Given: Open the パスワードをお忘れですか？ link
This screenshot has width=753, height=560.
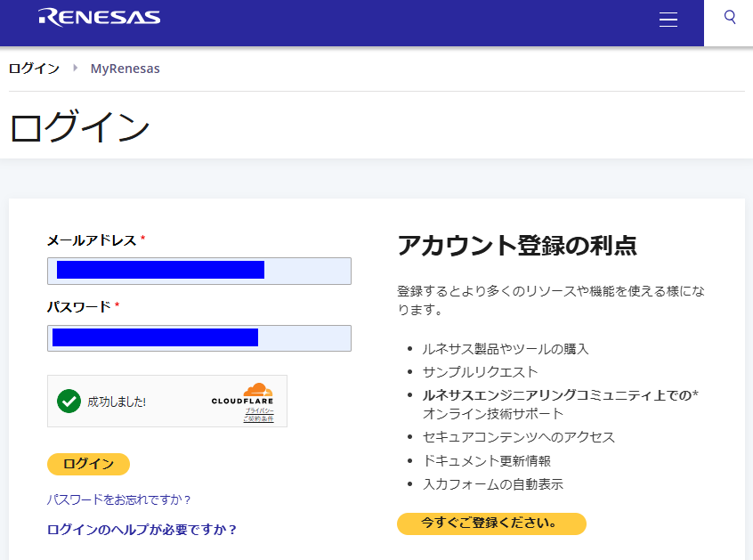Looking at the screenshot, I should [119, 499].
